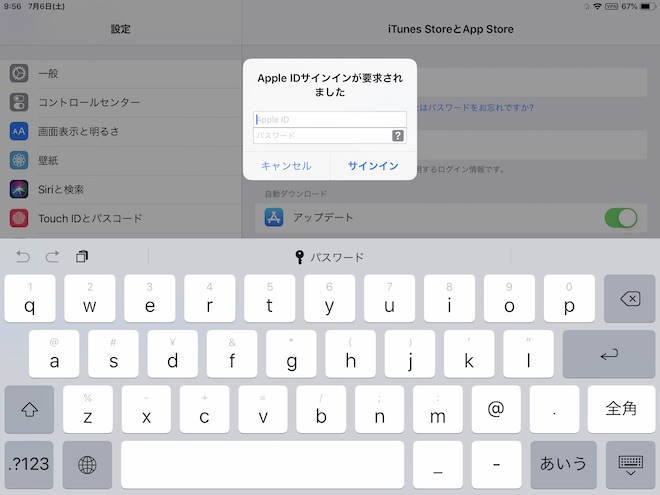Viewport: 660px width, 495px height.
Task: Click the パスワード input field
Action: pyautogui.click(x=330, y=136)
